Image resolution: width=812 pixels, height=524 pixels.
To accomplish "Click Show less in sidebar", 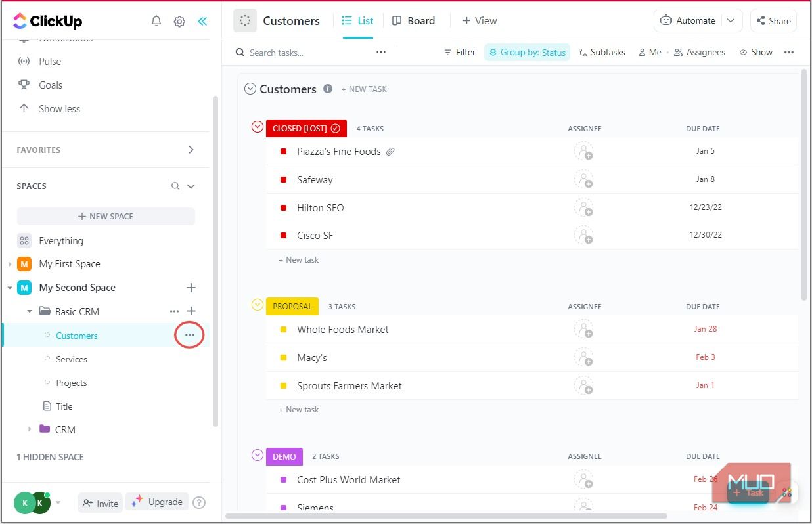I will 59,109.
